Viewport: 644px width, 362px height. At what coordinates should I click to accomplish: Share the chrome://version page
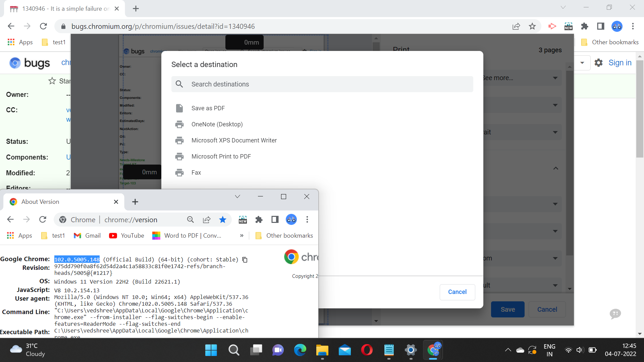207,220
